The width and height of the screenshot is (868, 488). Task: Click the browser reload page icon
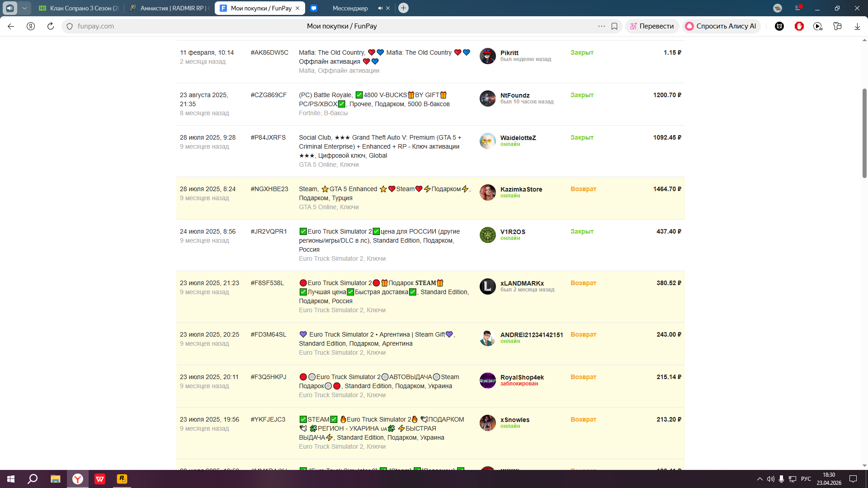51,26
